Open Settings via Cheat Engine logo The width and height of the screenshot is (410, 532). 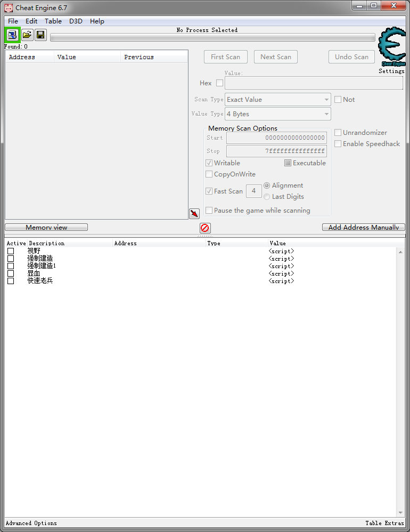point(392,47)
